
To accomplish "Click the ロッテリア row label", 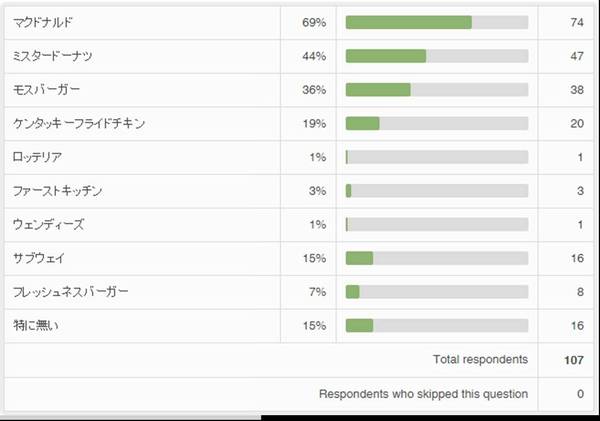I will click(38, 157).
